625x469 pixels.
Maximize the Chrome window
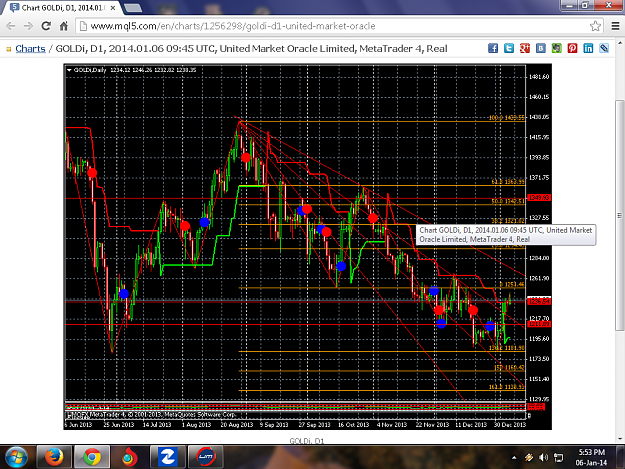tap(585, 5)
